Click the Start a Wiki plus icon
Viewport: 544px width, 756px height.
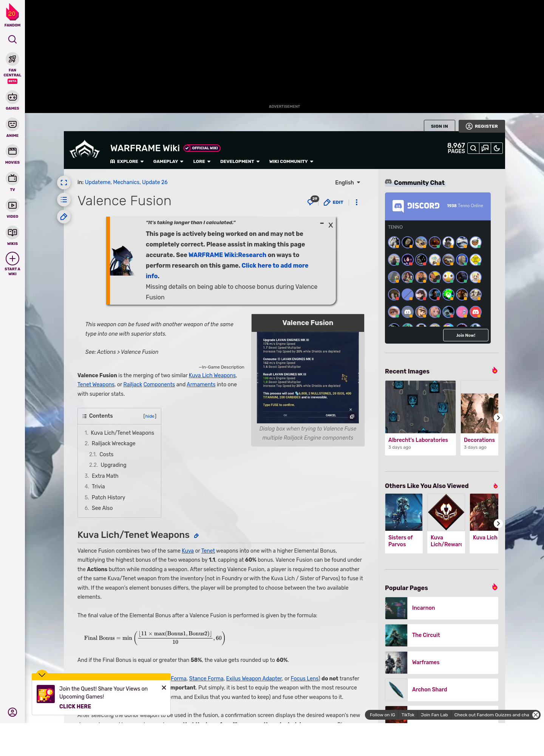[12, 259]
